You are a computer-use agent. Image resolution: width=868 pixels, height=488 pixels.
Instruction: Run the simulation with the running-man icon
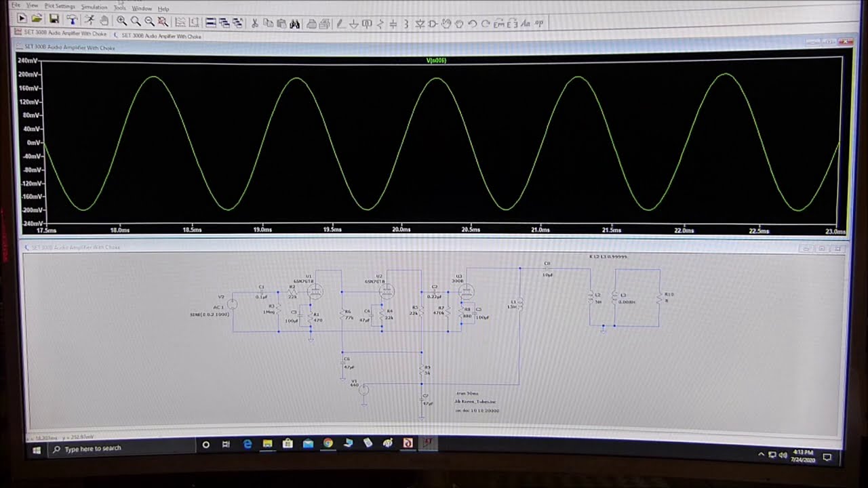coord(89,20)
